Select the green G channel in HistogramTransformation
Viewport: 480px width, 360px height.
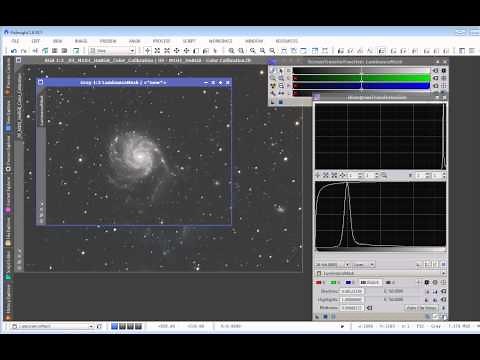coord(333,282)
